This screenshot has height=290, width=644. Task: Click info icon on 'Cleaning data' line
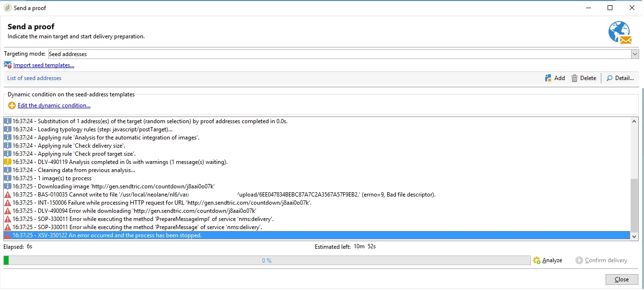click(7, 170)
